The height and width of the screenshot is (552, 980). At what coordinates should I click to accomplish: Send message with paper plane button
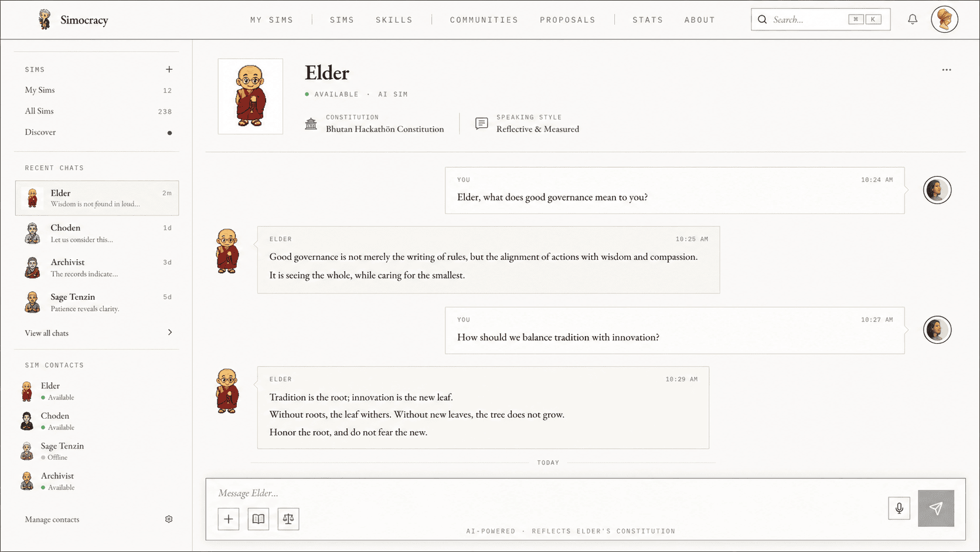point(936,508)
